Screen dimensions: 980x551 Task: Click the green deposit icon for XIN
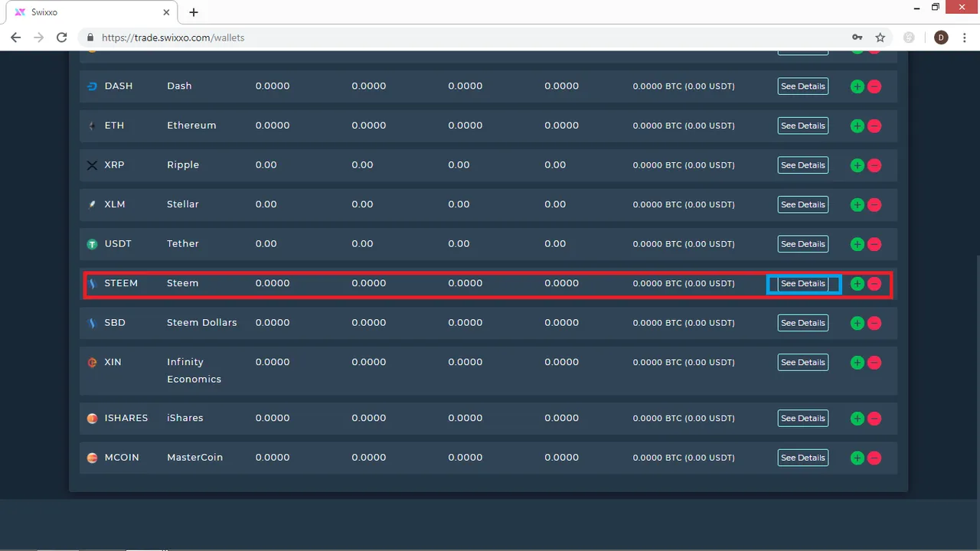coord(857,363)
